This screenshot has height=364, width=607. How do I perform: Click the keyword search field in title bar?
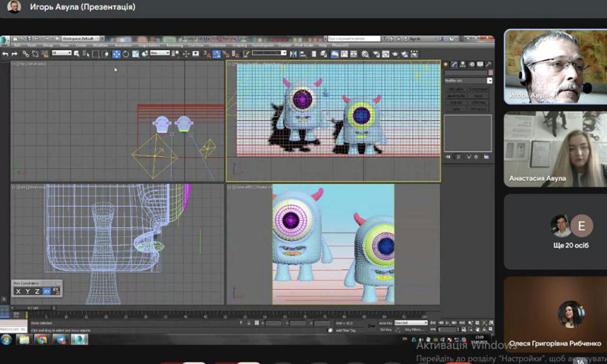[x=354, y=39]
